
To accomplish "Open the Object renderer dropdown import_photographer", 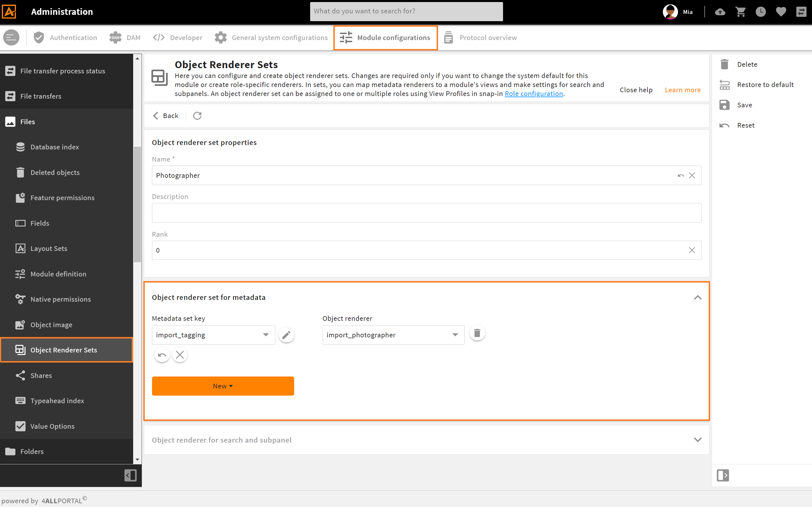I will coord(393,335).
